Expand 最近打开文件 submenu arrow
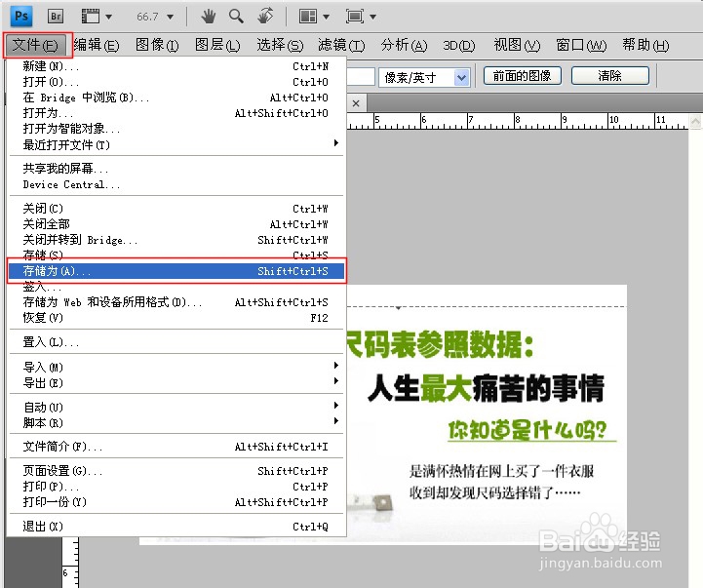Screen dimensions: 703x588 (335, 143)
